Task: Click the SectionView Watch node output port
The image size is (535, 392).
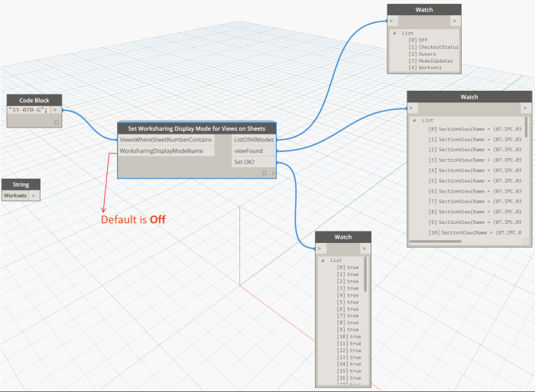Action: click(526, 108)
